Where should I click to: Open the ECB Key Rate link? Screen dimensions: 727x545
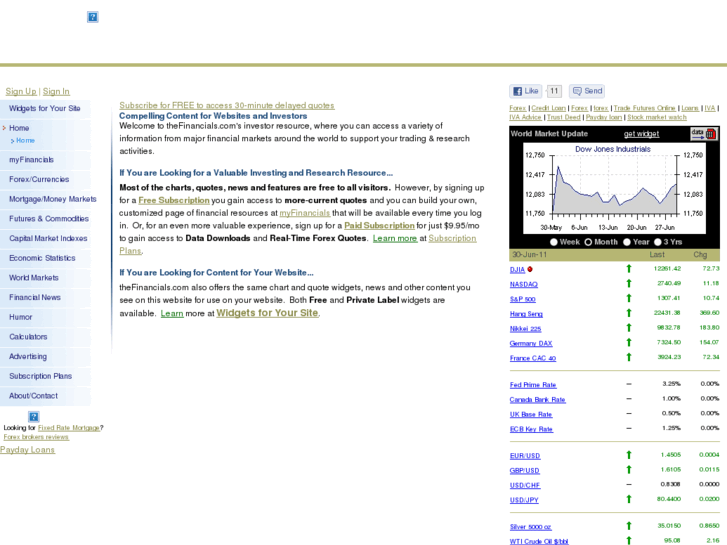click(531, 430)
